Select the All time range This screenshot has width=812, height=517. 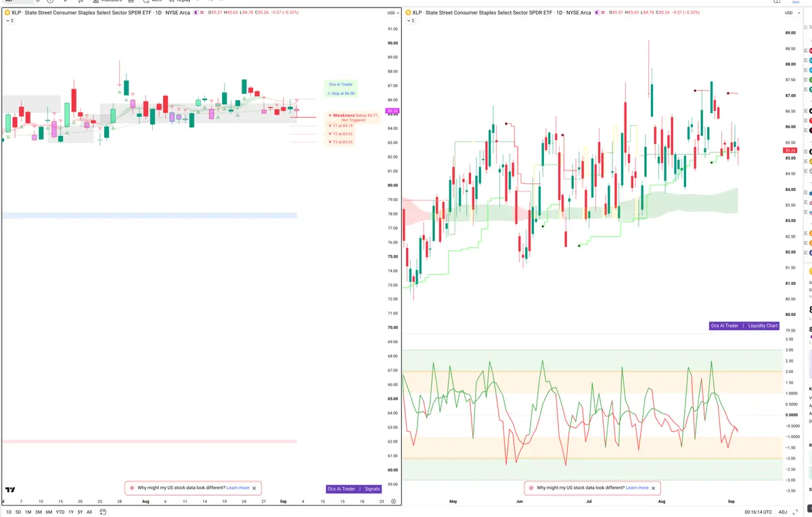point(89,512)
